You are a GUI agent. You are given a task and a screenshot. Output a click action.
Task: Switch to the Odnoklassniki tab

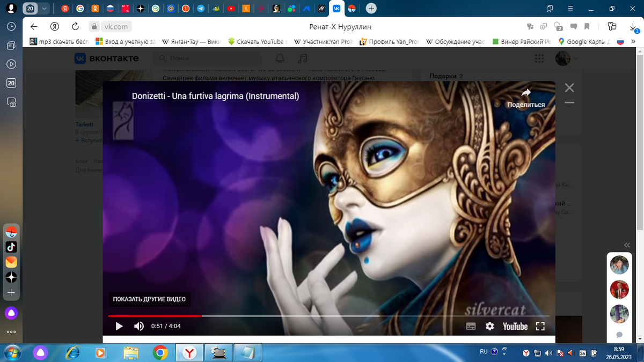(95, 9)
